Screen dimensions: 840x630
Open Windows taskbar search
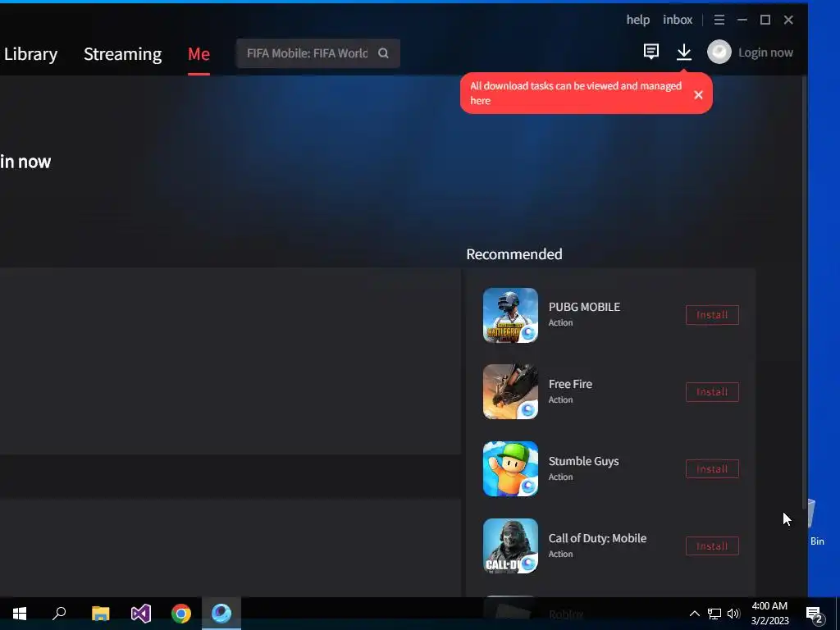click(59, 614)
